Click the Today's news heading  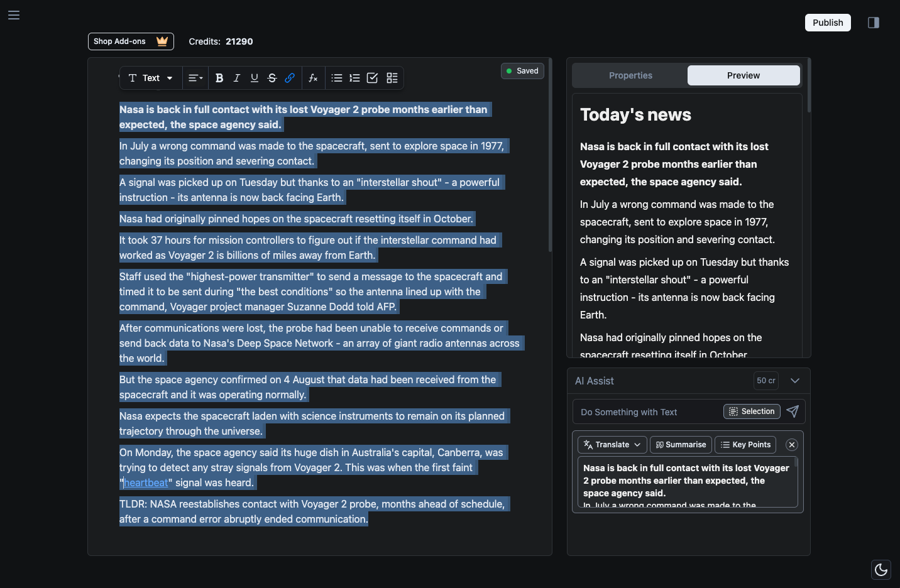click(635, 114)
